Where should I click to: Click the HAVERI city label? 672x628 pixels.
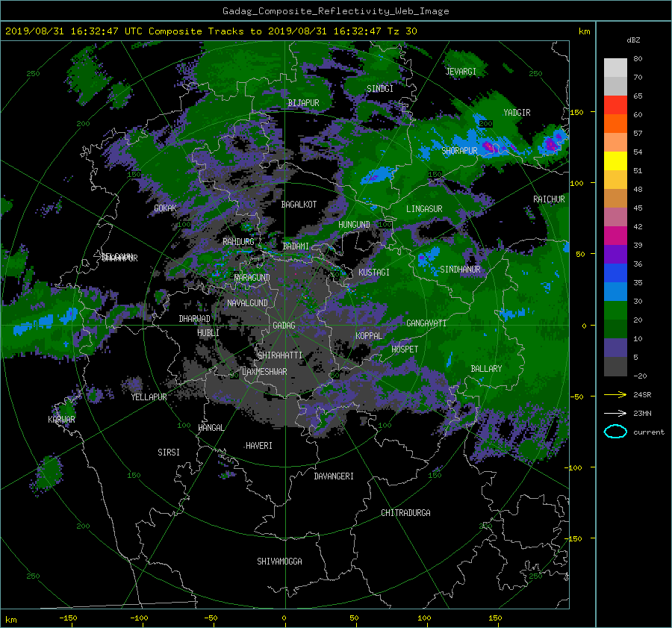point(259,446)
